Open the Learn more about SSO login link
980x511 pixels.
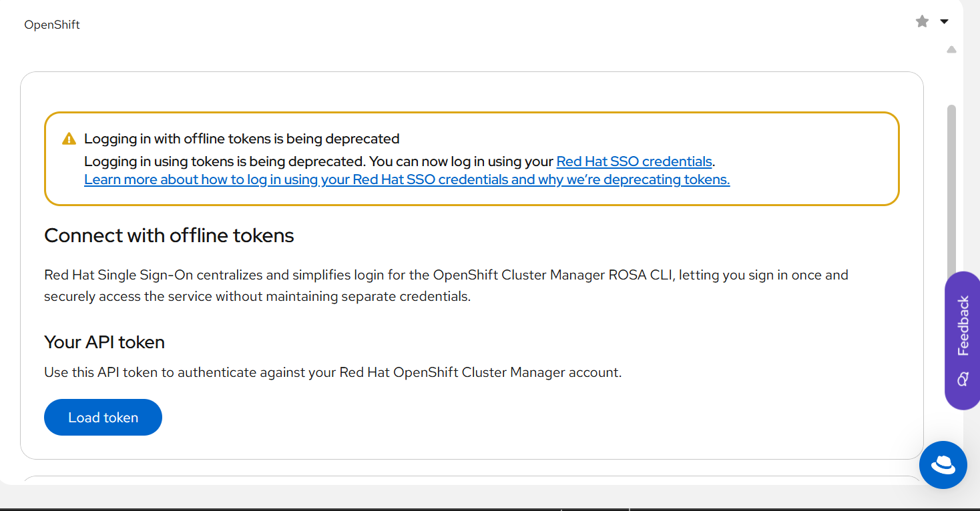coord(407,179)
